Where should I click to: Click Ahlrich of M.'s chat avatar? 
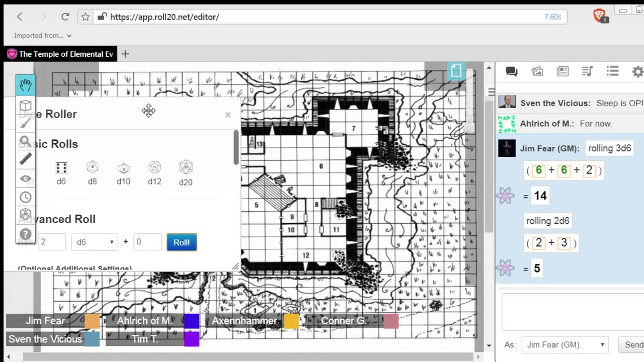tap(507, 124)
